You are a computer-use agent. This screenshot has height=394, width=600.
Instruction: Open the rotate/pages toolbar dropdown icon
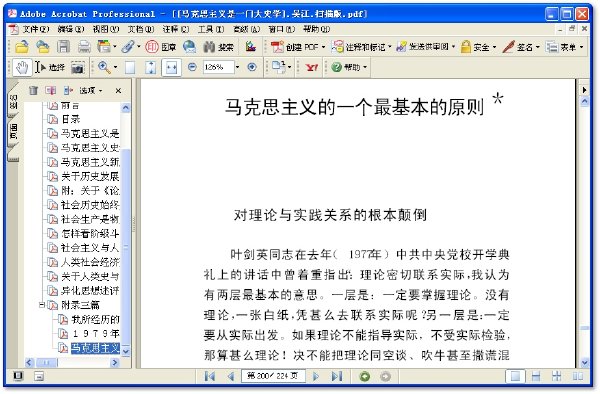[x=282, y=67]
